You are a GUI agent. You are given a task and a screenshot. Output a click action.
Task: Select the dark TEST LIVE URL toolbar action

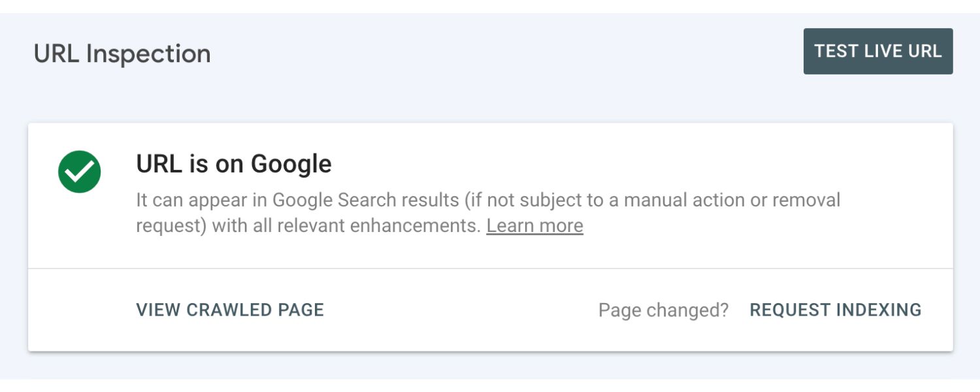(878, 51)
